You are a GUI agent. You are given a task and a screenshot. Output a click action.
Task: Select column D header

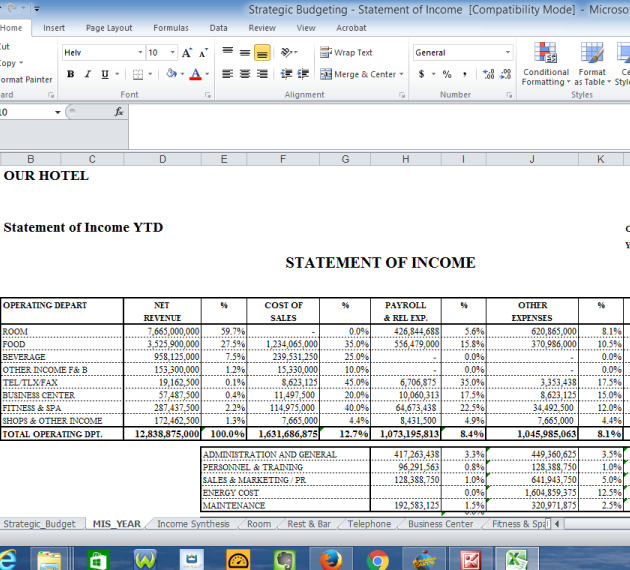click(162, 159)
